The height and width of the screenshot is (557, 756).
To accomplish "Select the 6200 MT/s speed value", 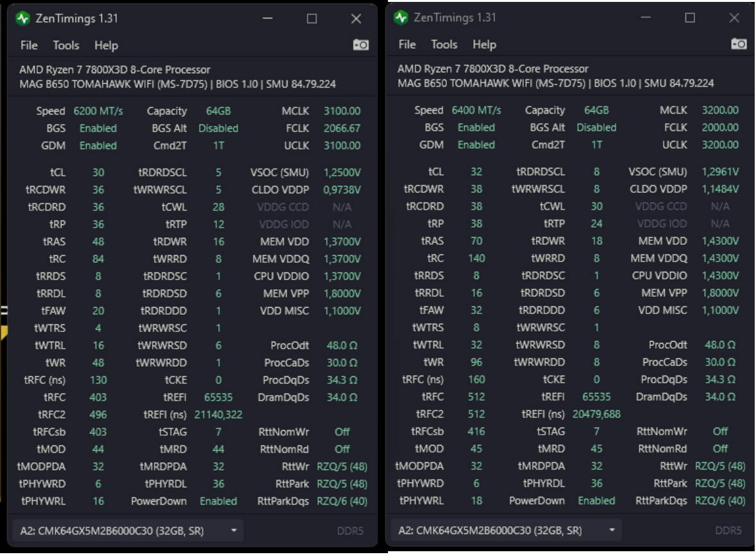I will (98, 111).
